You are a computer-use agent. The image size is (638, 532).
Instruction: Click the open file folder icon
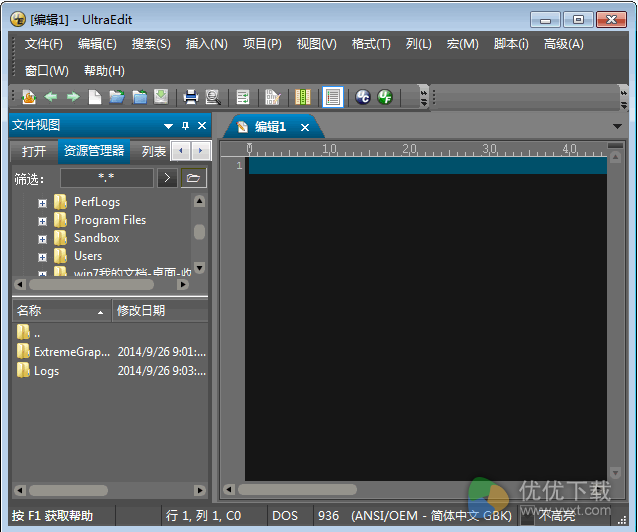point(117,97)
